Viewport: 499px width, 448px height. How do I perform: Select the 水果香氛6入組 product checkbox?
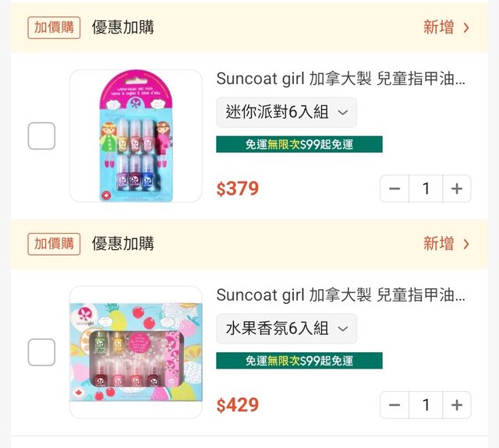(x=41, y=352)
